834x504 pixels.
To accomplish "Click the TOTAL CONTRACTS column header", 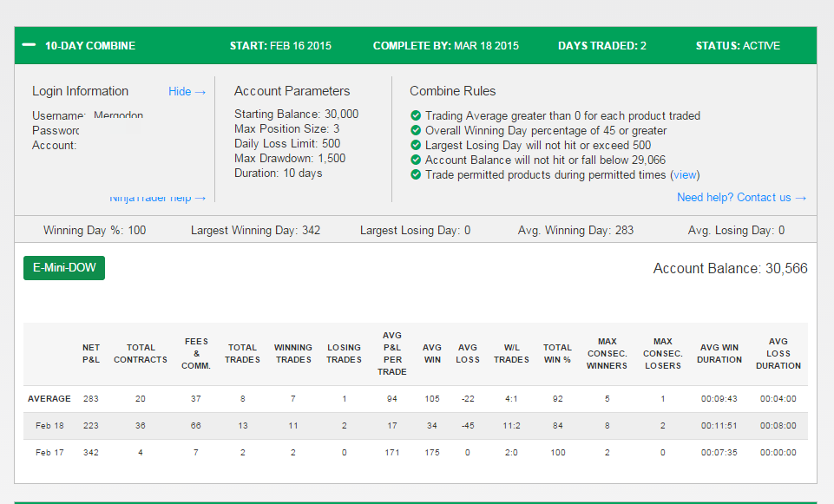I will pyautogui.click(x=141, y=354).
